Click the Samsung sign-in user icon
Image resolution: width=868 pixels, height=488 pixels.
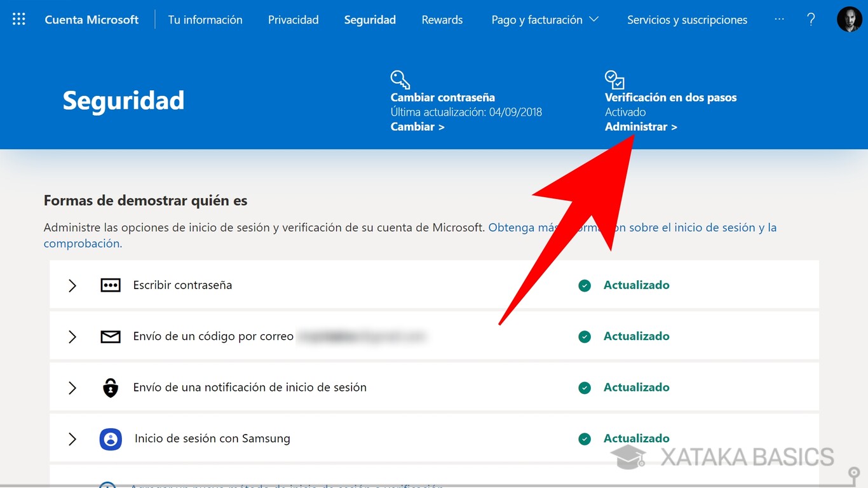pos(111,438)
